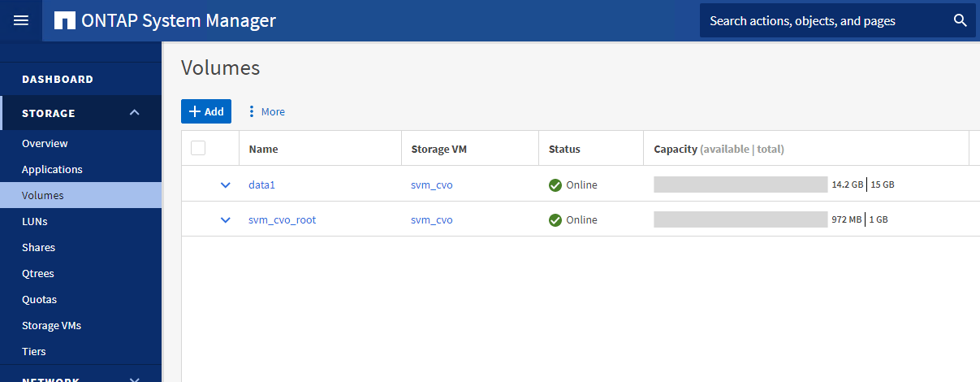Click the NetApp logo icon
The width and height of the screenshot is (980, 382).
65,20
